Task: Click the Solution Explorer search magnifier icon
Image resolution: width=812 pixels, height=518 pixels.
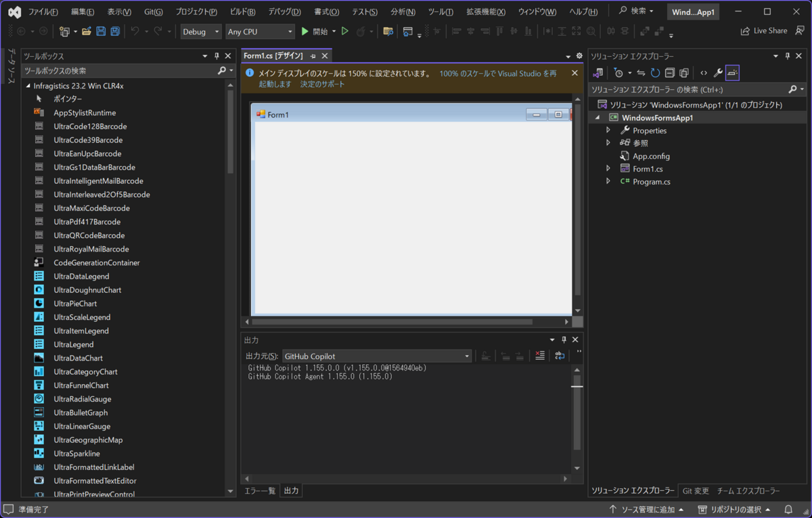Action: (793, 89)
